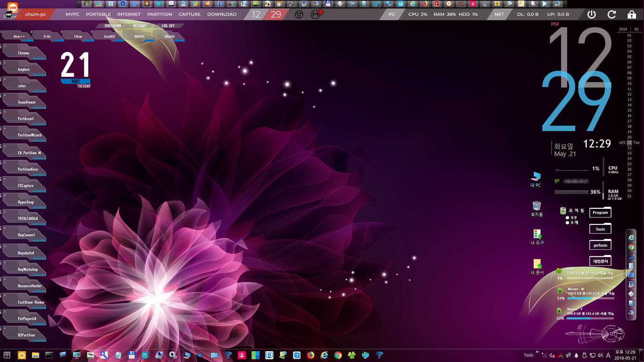
Task: Open the 휴지통 recycle bin desktop icon
Action: click(x=536, y=209)
